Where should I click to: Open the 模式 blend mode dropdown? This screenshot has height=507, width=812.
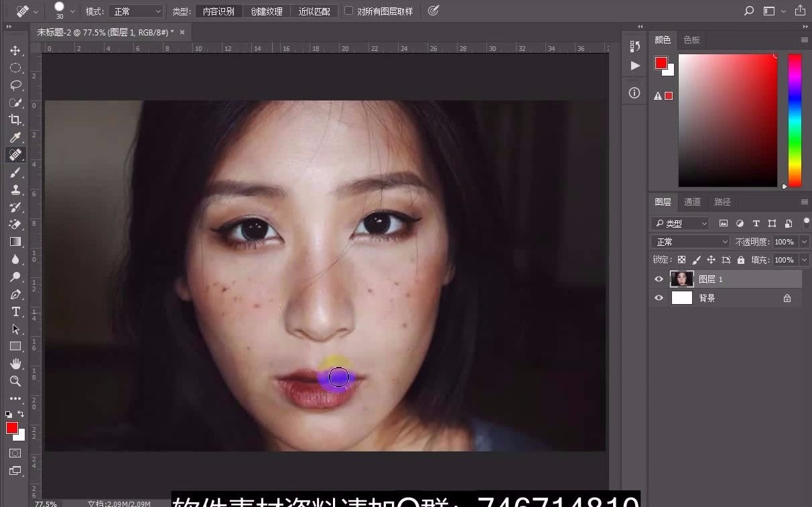click(x=136, y=11)
